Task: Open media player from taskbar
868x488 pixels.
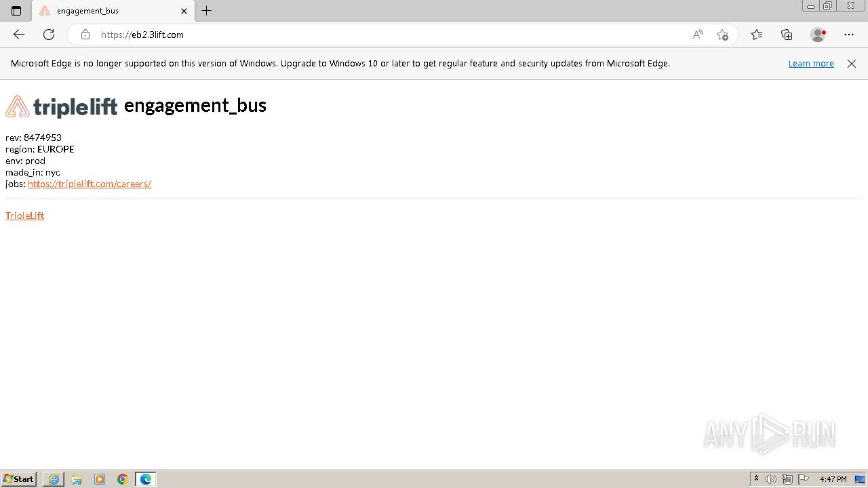Action: click(x=100, y=479)
